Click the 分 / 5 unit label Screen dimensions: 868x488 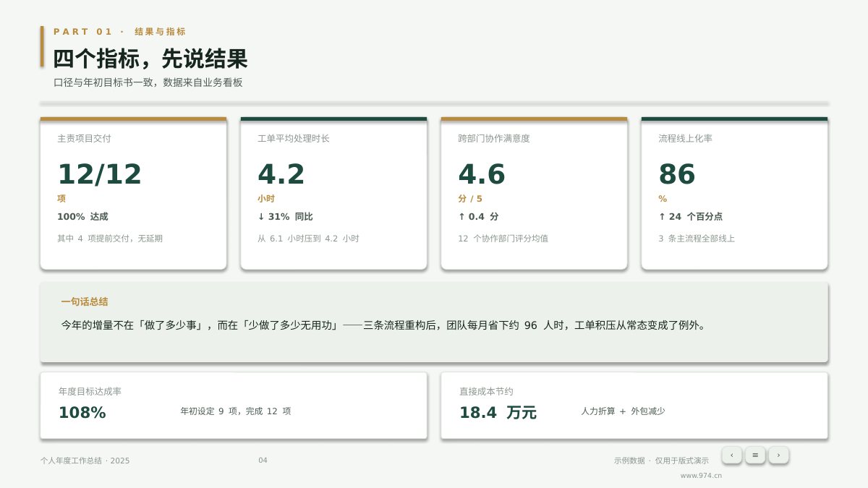pyautogui.click(x=470, y=199)
